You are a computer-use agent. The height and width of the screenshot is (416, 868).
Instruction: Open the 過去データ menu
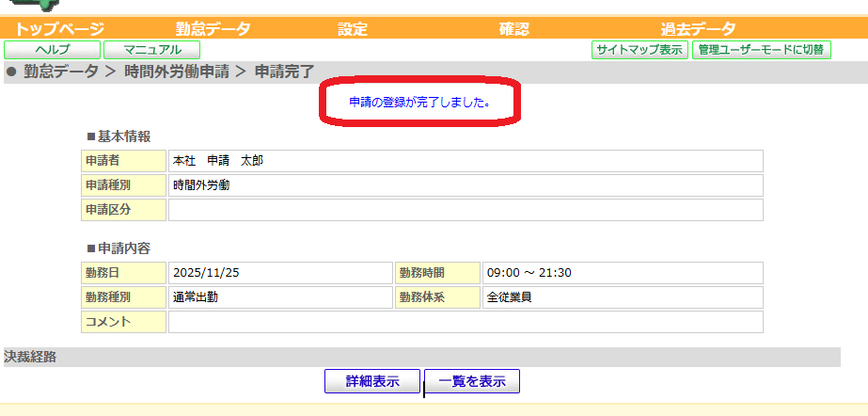pyautogui.click(x=698, y=28)
